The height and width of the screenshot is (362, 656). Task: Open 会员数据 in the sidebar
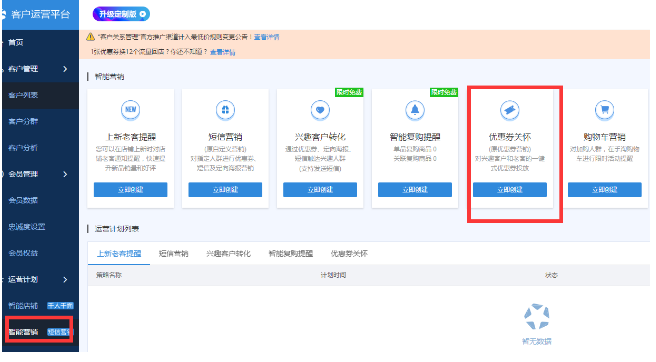click(23, 200)
